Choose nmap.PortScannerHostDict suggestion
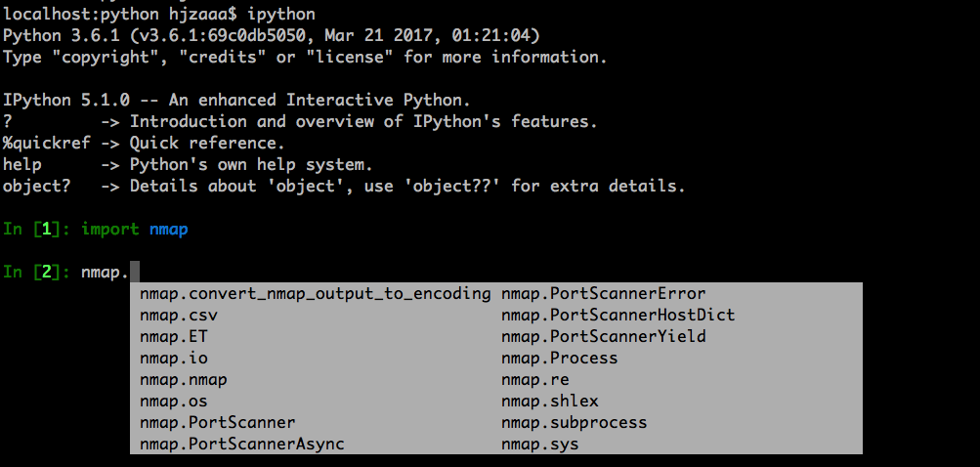Image resolution: width=980 pixels, height=467 pixels. (x=618, y=315)
